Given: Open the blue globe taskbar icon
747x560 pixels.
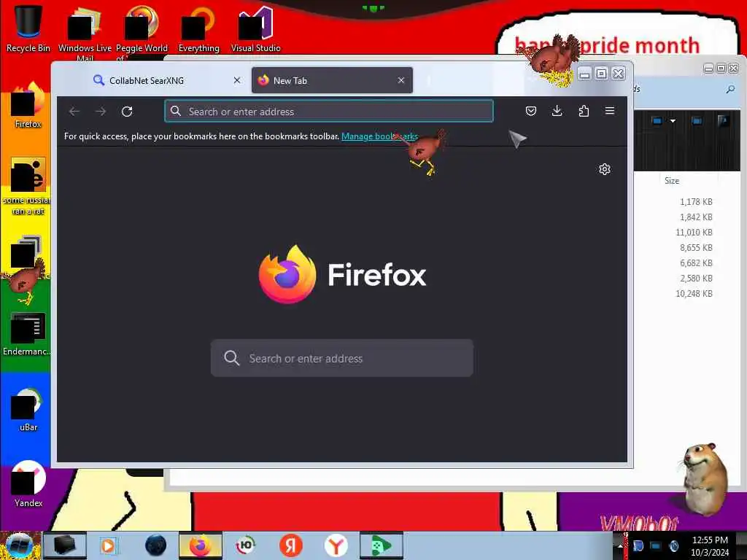Looking at the screenshot, I should click(155, 545).
